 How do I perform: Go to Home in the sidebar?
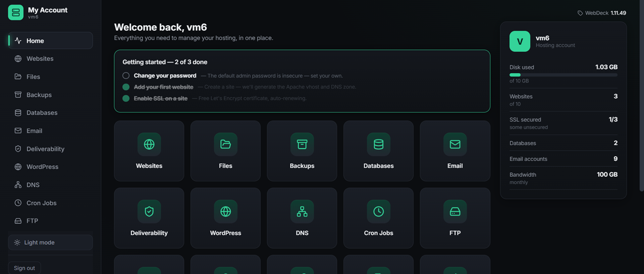tap(50, 41)
